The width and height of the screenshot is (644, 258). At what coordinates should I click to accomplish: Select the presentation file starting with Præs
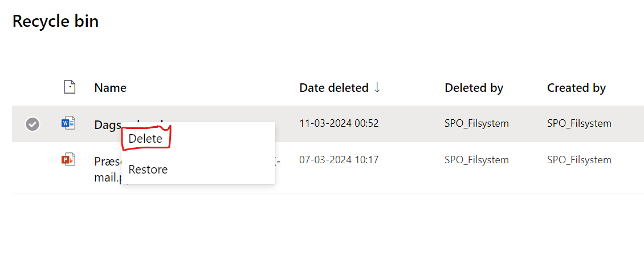point(108,162)
